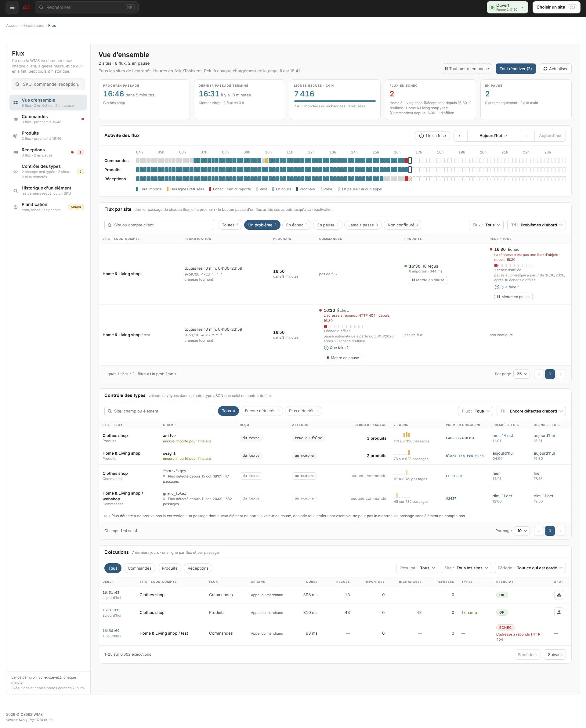Image resolution: width=586 pixels, height=728 pixels.
Task: Click next page arrow in Contrôle des types
Action: point(561,531)
